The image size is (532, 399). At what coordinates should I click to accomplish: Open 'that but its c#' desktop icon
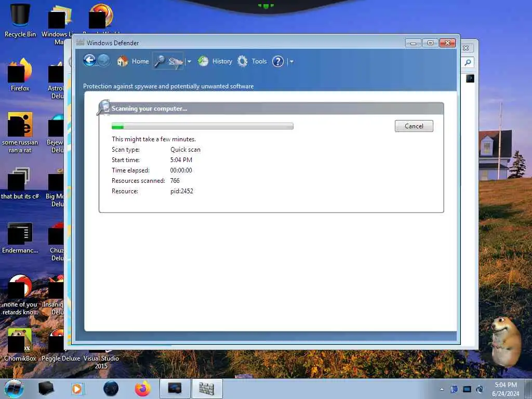pos(20,183)
